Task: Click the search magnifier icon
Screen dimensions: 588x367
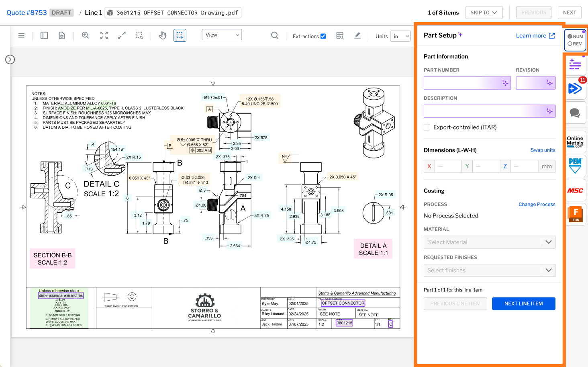Action: coord(275,35)
